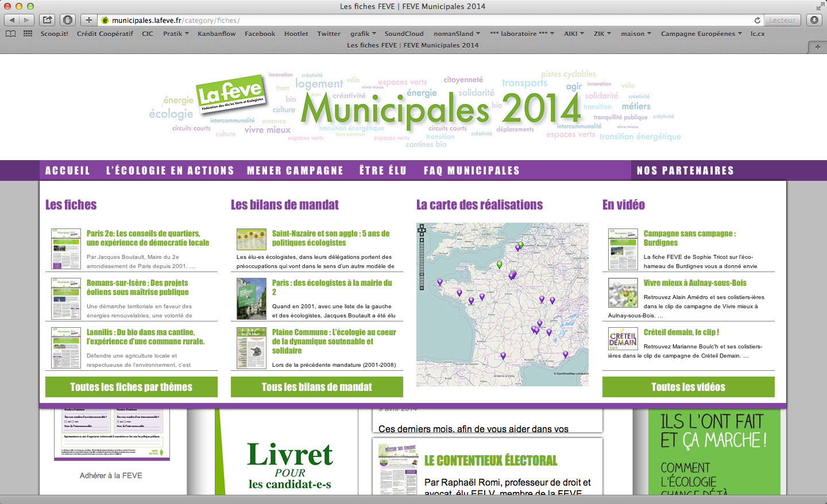
Task: Click the privacy extension icon in toolbar
Action: click(x=68, y=20)
